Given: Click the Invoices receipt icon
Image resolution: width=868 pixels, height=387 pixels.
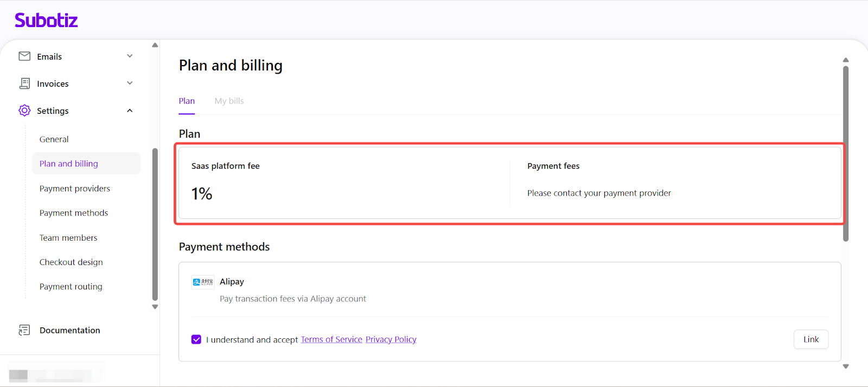Looking at the screenshot, I should 24,83.
